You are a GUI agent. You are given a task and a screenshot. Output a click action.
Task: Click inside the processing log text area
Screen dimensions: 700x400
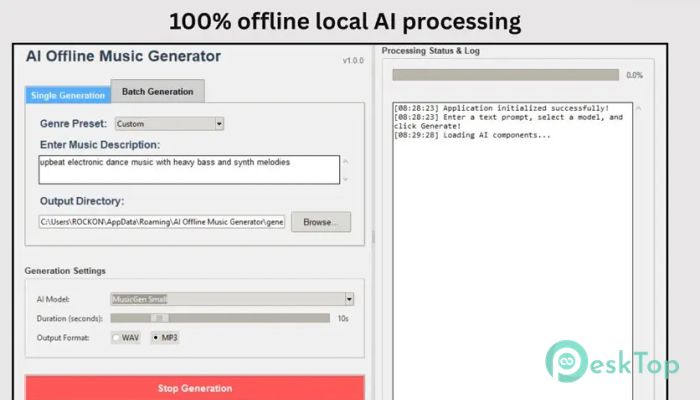tap(512, 251)
